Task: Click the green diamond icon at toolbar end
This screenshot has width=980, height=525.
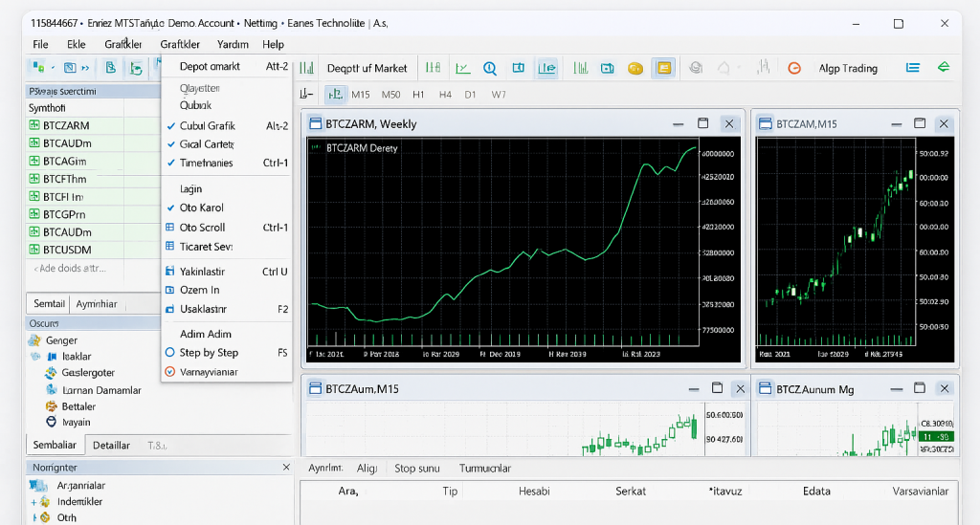Action: [944, 68]
